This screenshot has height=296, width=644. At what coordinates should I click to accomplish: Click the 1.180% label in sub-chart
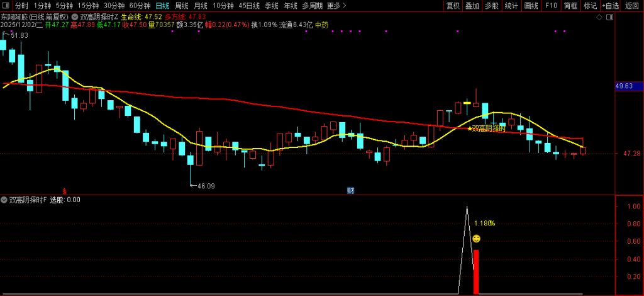pos(485,223)
